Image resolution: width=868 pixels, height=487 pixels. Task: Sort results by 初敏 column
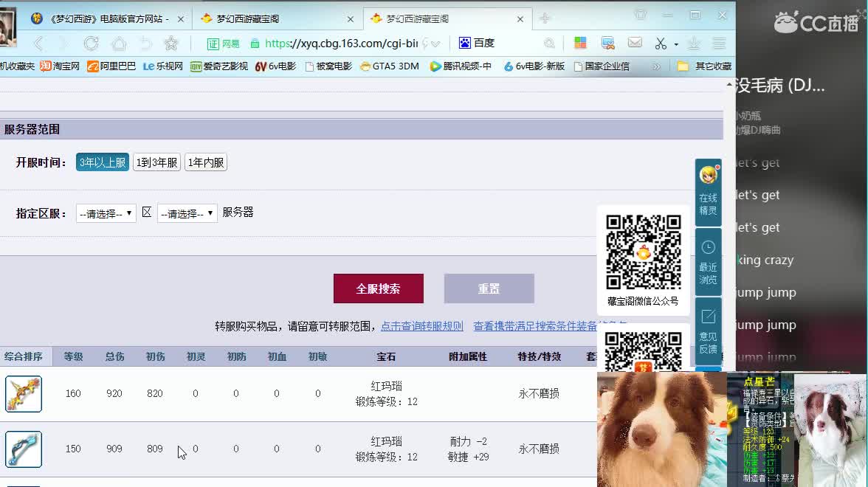[x=317, y=356]
